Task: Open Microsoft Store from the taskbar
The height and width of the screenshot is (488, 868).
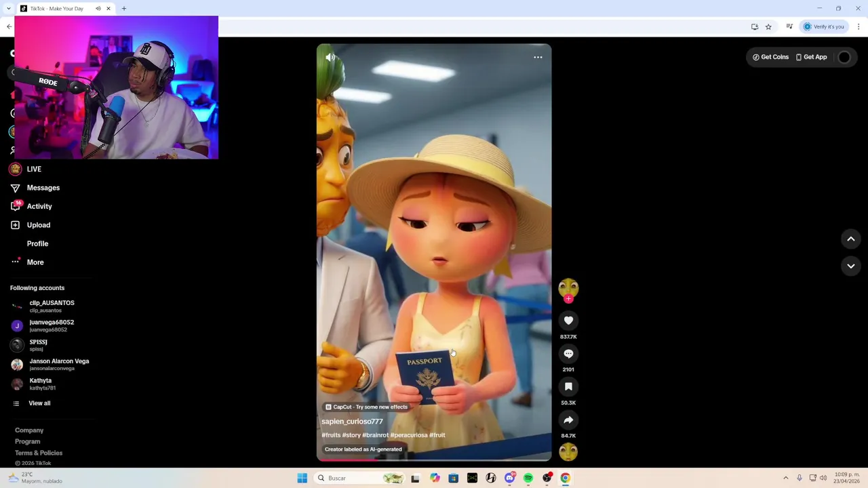Action: pyautogui.click(x=453, y=478)
